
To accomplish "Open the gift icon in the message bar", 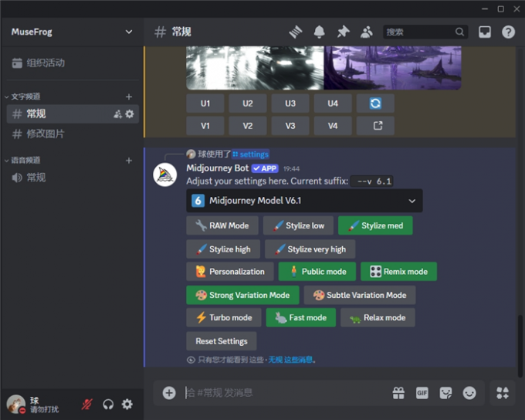I will (x=398, y=393).
